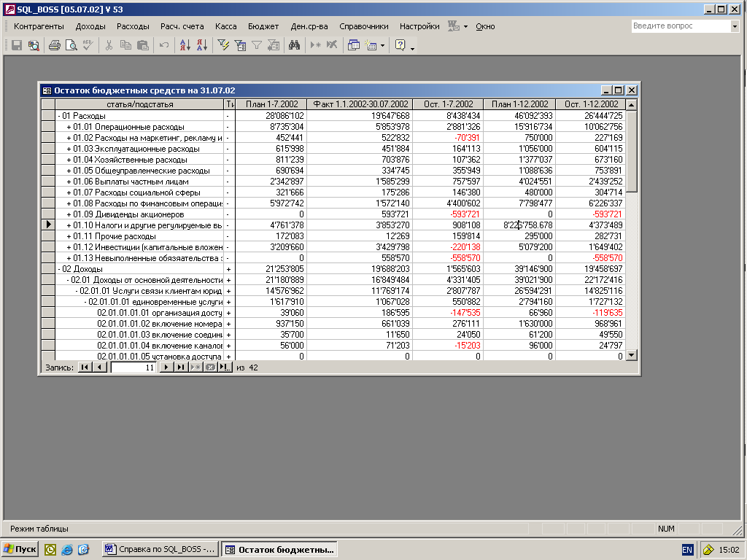
Task: Go to next record navigation button
Action: [166, 367]
